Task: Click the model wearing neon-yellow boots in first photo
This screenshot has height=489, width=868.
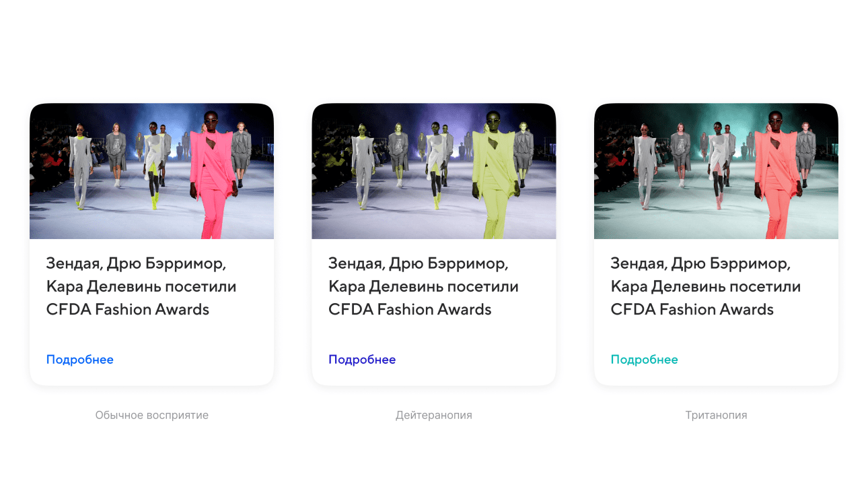Action: (x=154, y=166)
